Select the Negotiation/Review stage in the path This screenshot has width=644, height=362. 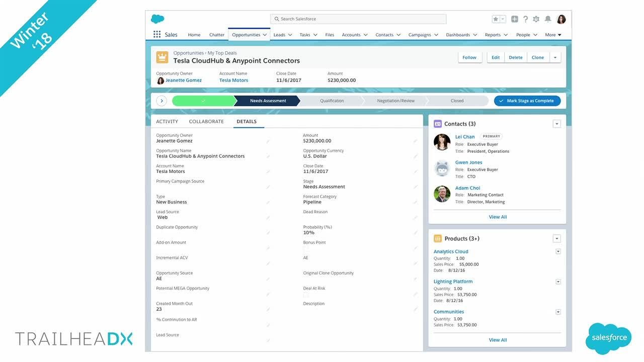coord(396,101)
